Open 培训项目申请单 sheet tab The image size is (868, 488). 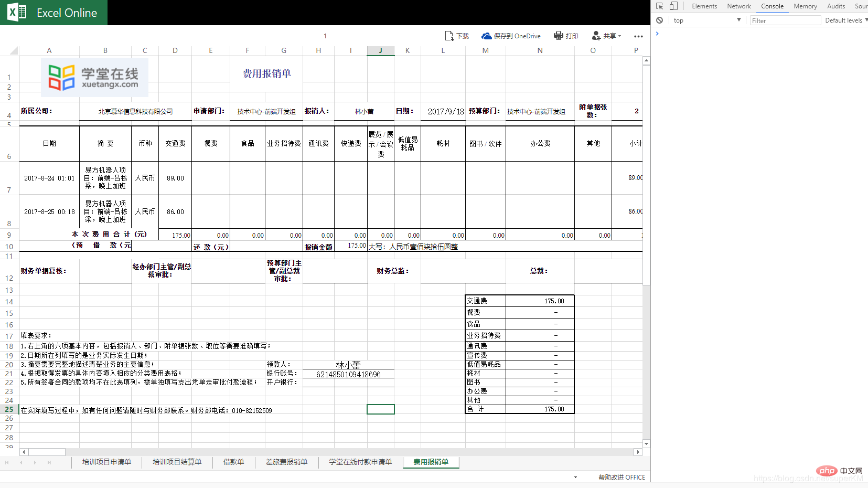106,462
